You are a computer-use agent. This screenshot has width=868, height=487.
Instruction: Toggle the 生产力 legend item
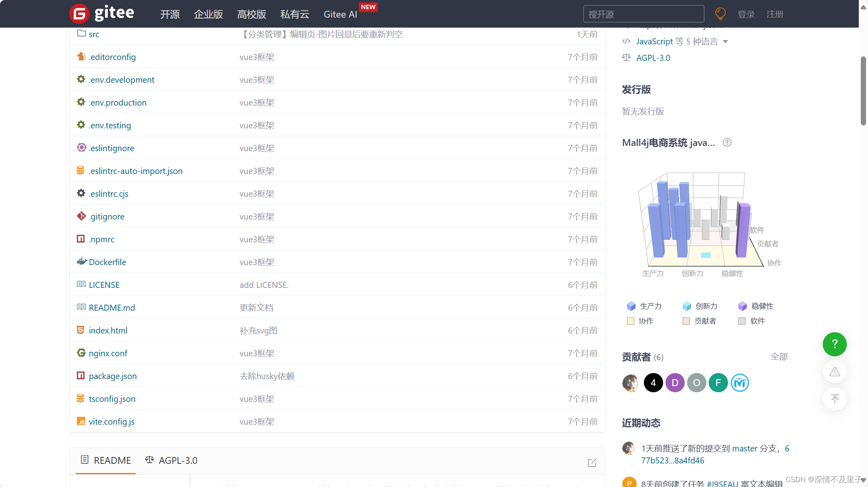(x=644, y=306)
